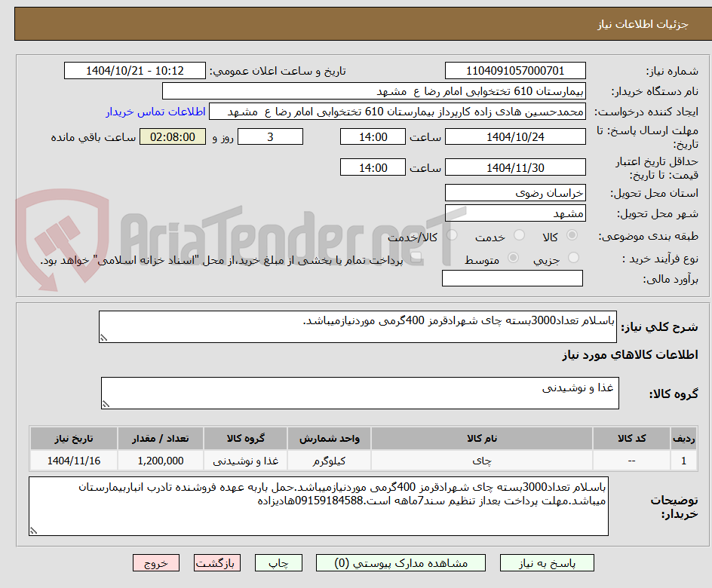The width and height of the screenshot is (712, 588).
Task: Click the کد کالا column header
Action: pyautogui.click(x=631, y=438)
